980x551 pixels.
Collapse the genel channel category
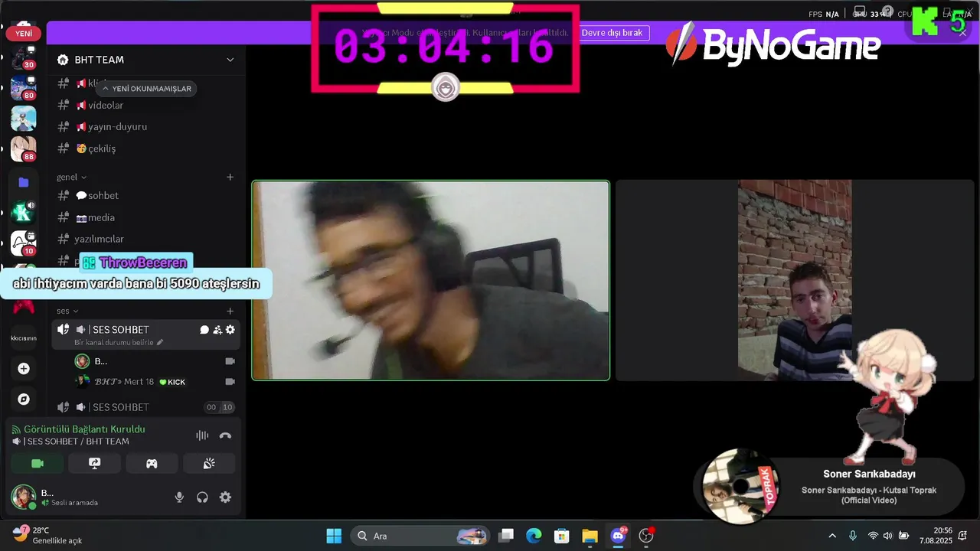71,177
